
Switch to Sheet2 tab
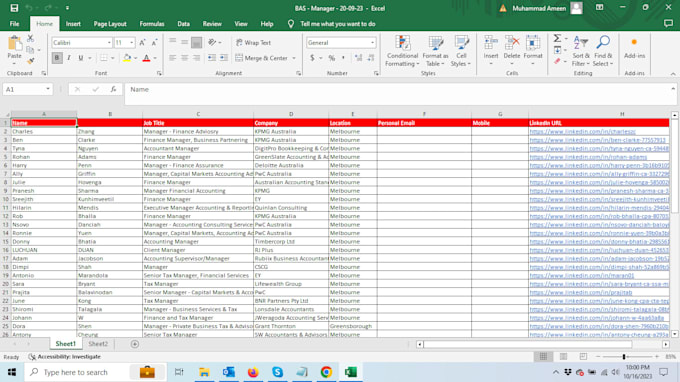point(98,344)
